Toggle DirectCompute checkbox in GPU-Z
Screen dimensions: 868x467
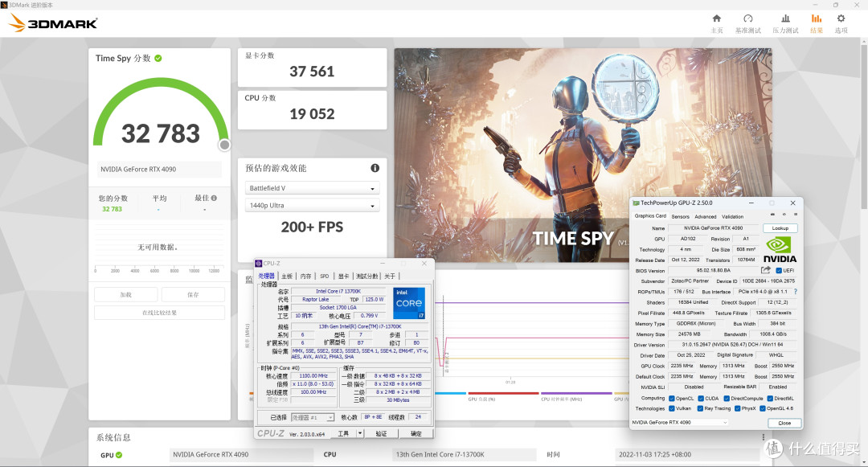727,399
